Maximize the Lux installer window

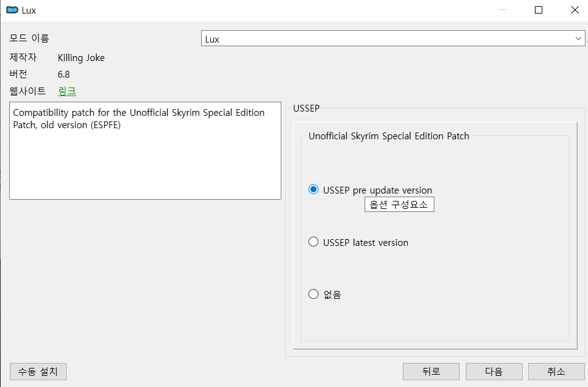539,10
